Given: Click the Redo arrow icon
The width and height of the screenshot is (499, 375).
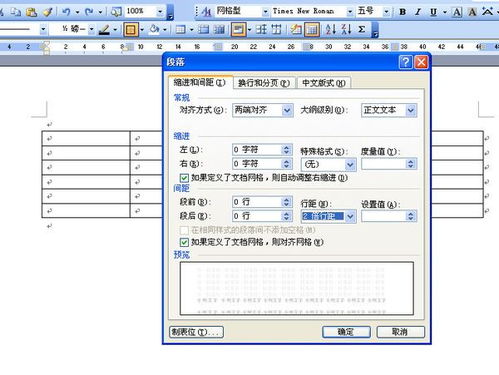Looking at the screenshot, I should pyautogui.click(x=89, y=12).
